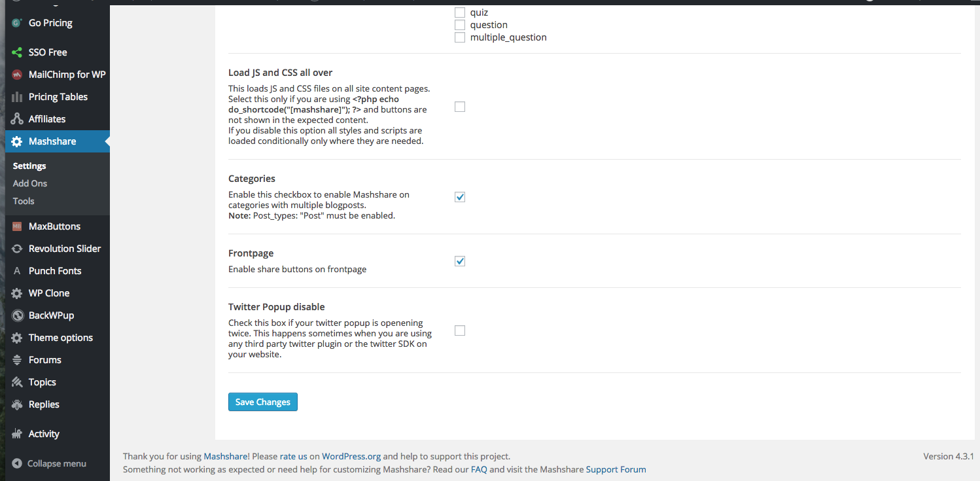The image size is (980, 481).
Task: Visit the Support Forum link
Action: point(616,469)
